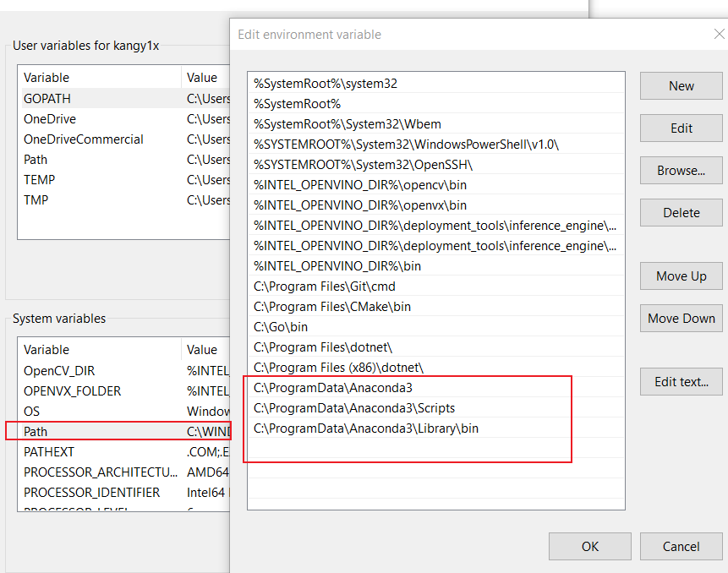
Task: Click the Variable column header in System variables
Action: point(100,349)
